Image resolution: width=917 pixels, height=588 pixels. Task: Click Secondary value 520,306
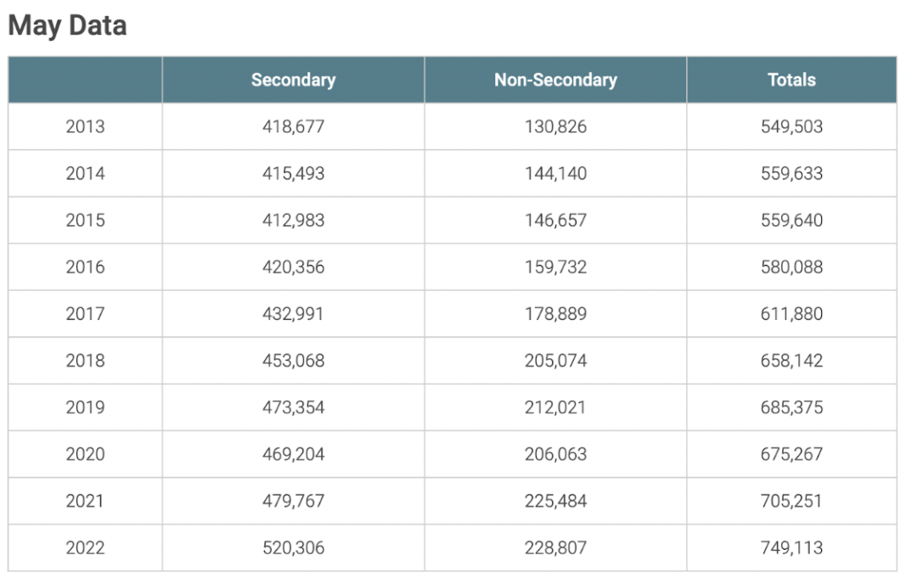(x=293, y=547)
